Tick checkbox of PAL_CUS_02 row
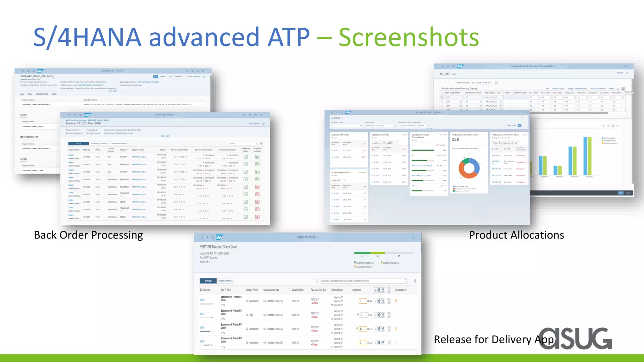Viewport: 644px width, 362px height. coord(442,101)
